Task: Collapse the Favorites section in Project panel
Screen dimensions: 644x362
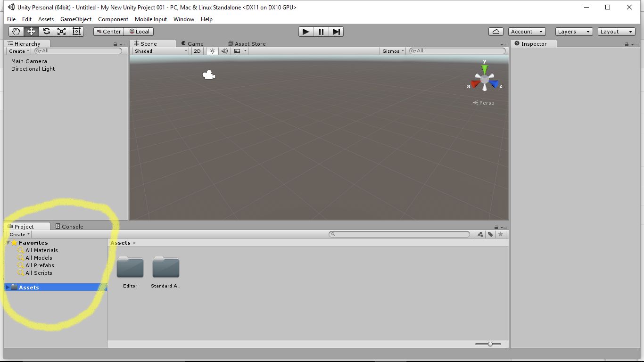Action: pos(8,242)
